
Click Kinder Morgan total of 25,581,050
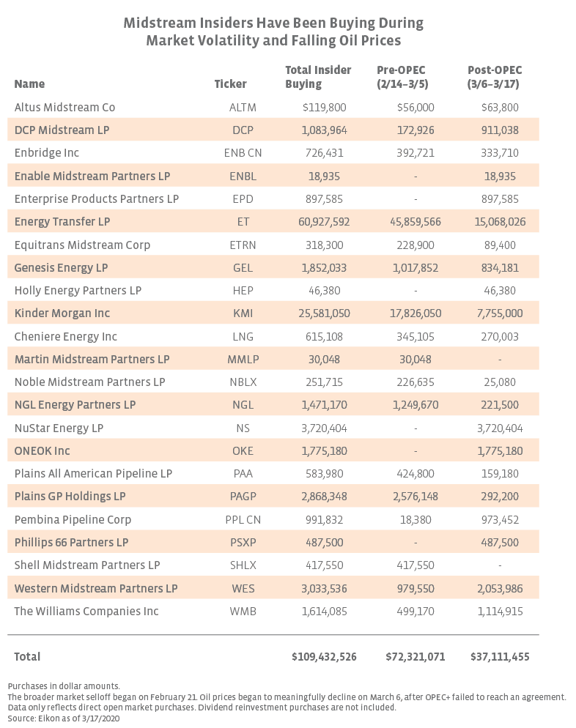(324, 313)
